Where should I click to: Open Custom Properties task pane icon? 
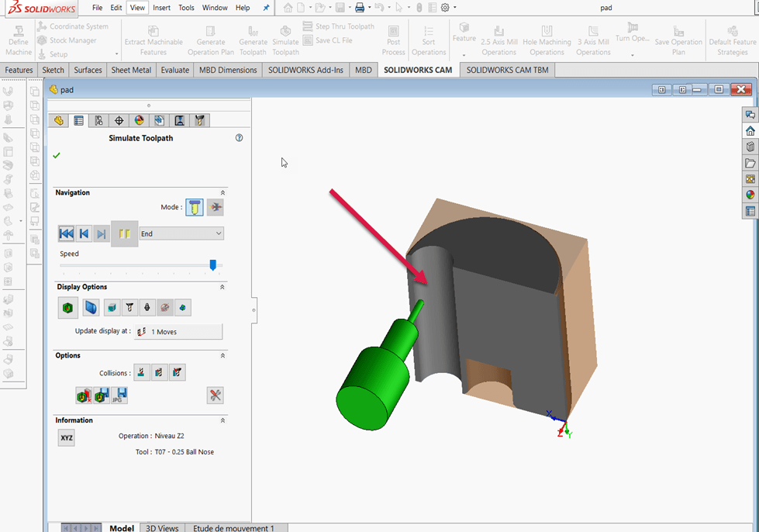[750, 211]
